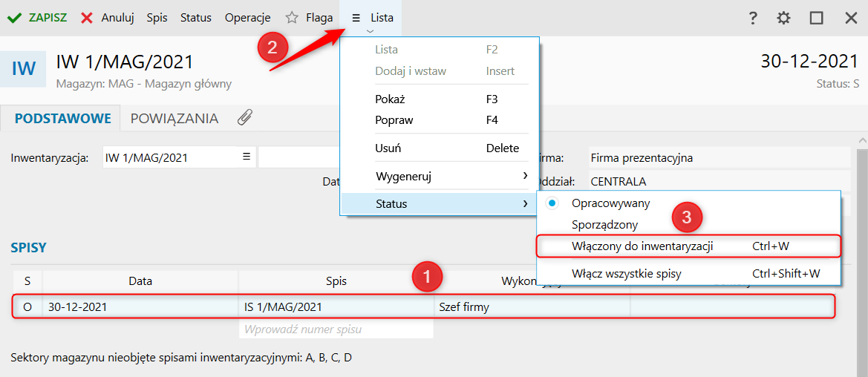Click the SPISY section heading

tap(28, 248)
